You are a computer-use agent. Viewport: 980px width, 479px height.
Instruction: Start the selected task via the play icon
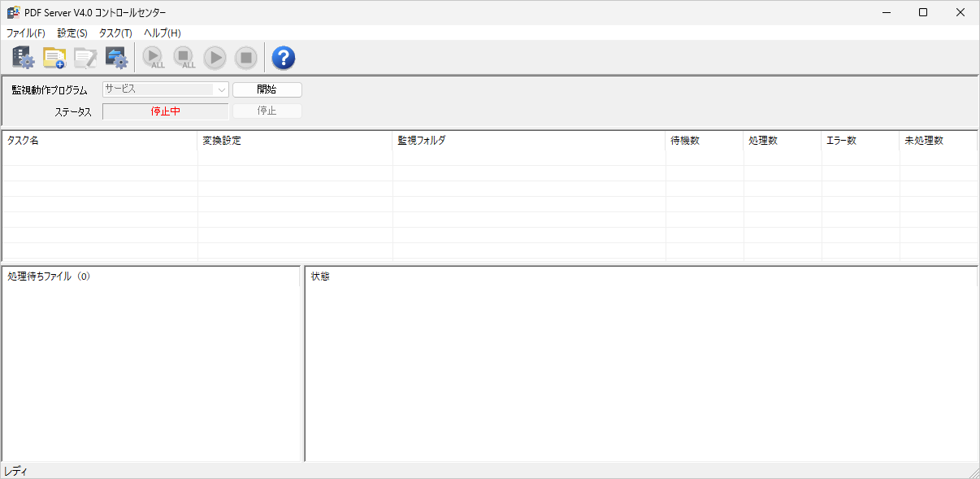(x=215, y=57)
